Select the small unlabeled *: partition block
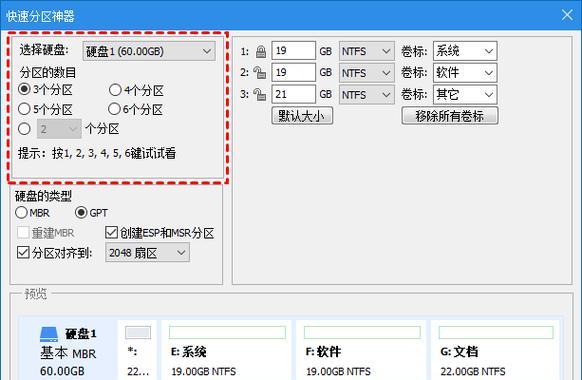This screenshot has height=380, width=582. coord(138,350)
